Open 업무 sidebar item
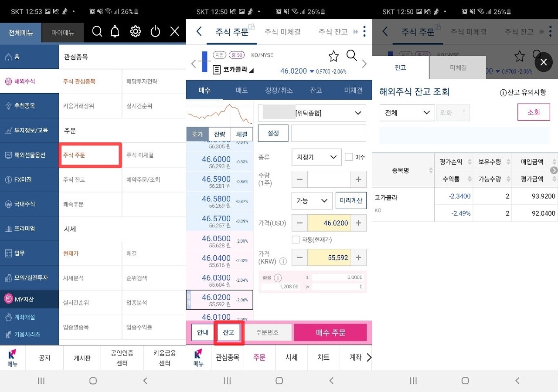 (29, 253)
